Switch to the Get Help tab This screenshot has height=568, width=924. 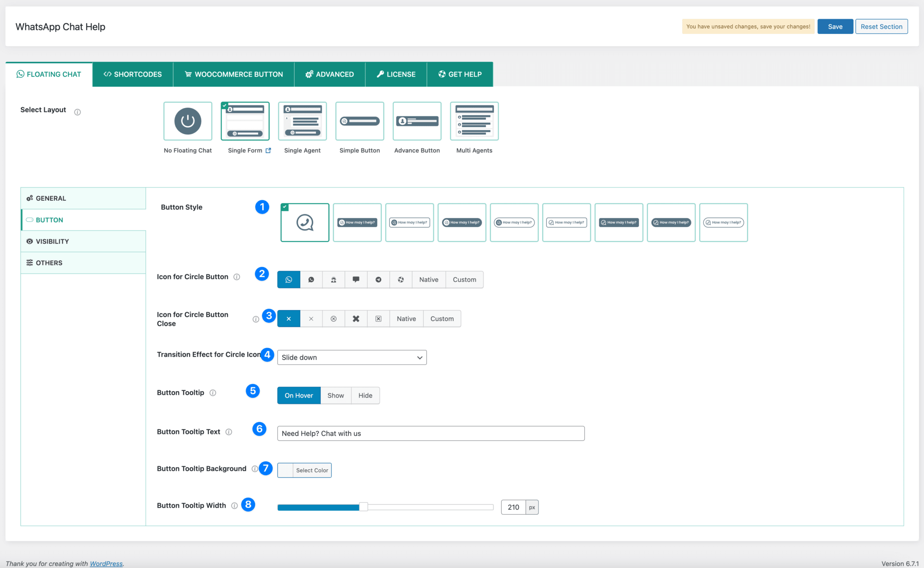click(x=460, y=74)
